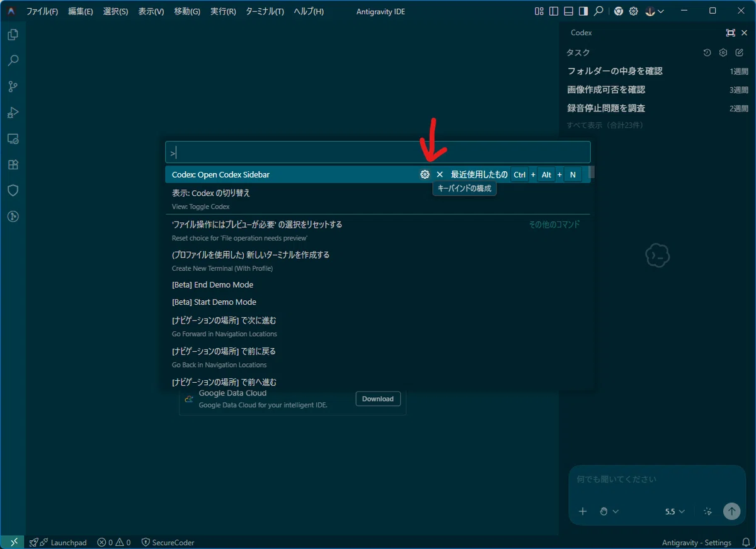Screen dimensions: 756x549
Task: Click Download for Google Data Cloud
Action: (378, 399)
